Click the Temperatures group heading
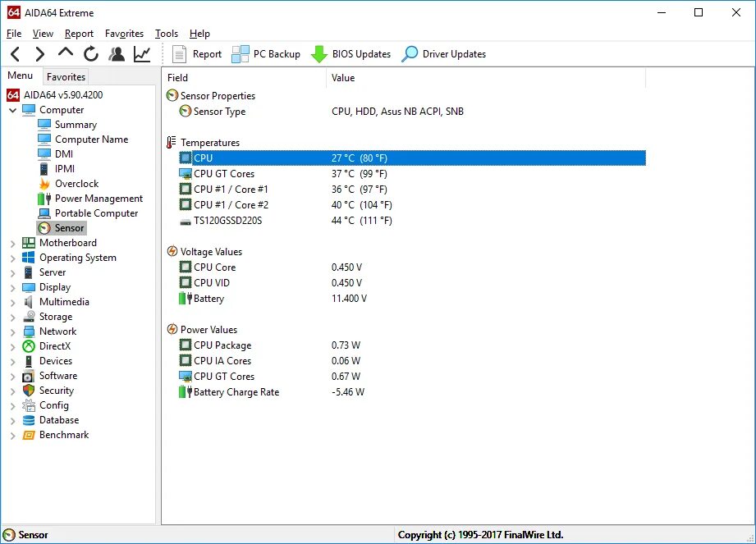The width and height of the screenshot is (756, 544). 203,143
